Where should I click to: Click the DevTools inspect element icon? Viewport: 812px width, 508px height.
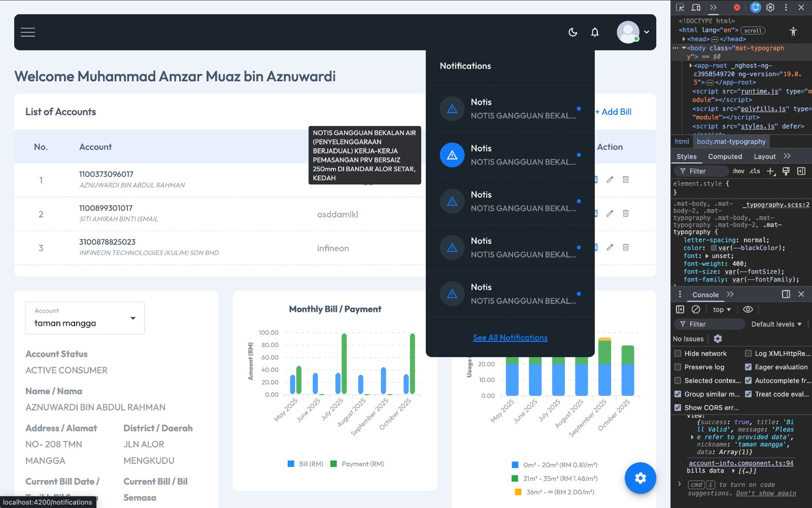pos(680,7)
